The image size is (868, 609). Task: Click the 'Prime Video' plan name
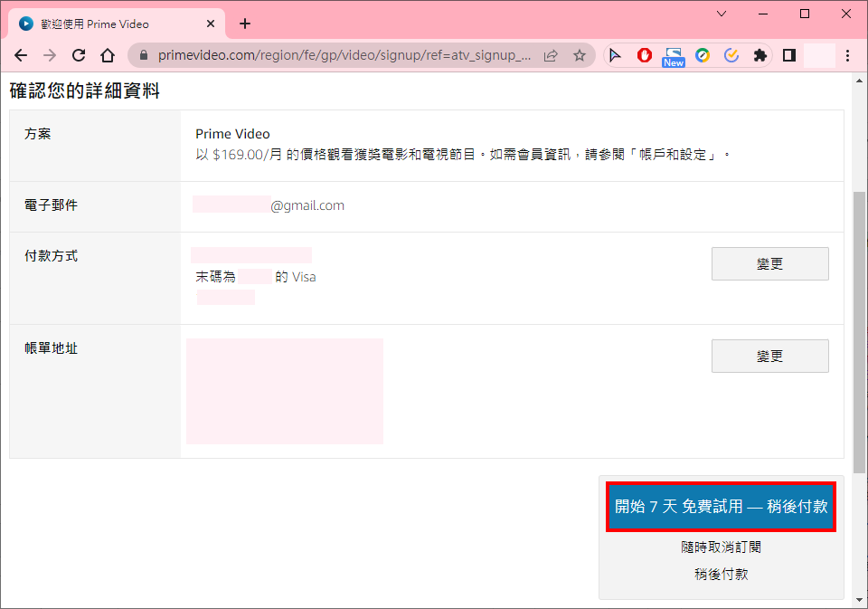click(232, 134)
